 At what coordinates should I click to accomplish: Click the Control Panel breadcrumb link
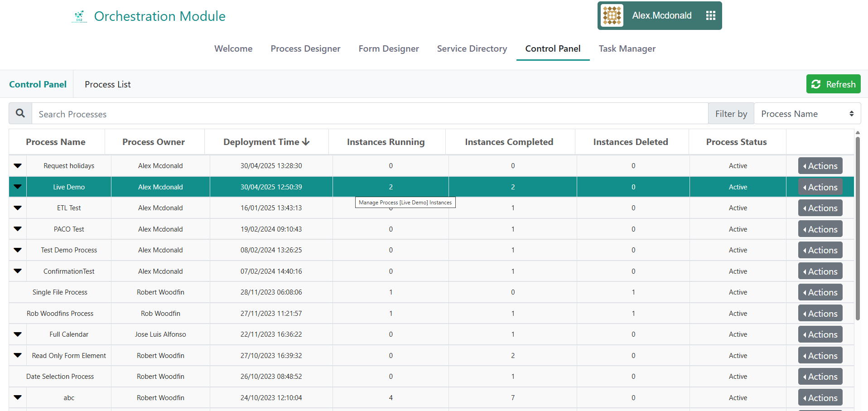pos(38,84)
